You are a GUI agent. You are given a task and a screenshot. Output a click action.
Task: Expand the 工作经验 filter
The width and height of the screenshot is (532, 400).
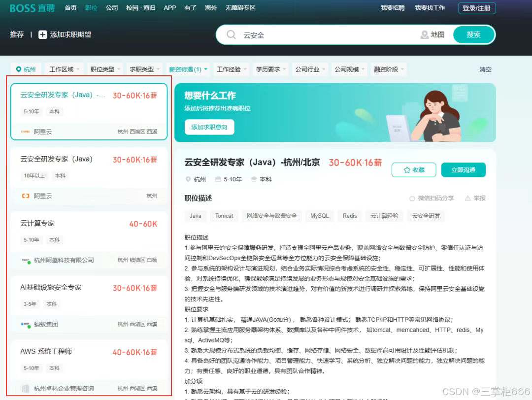click(x=232, y=69)
